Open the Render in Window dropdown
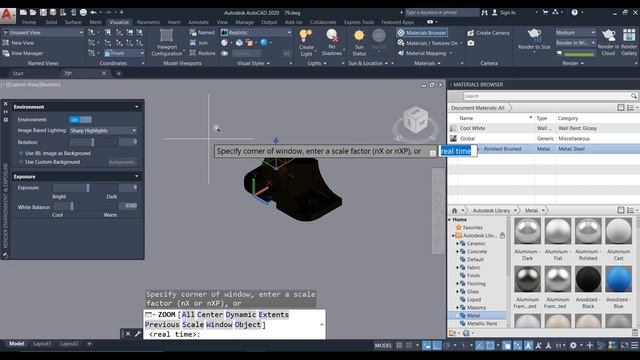Screen dimensions: 640x360 coord(576,43)
